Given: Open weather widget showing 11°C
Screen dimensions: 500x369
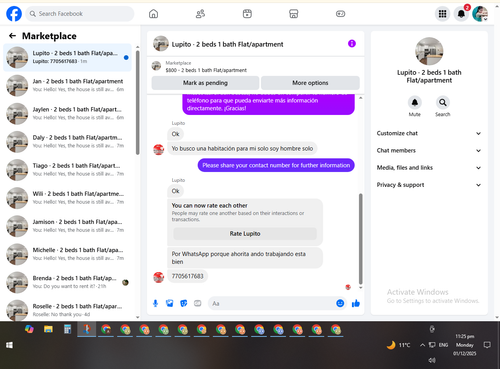Looking at the screenshot, I should tap(398, 345).
